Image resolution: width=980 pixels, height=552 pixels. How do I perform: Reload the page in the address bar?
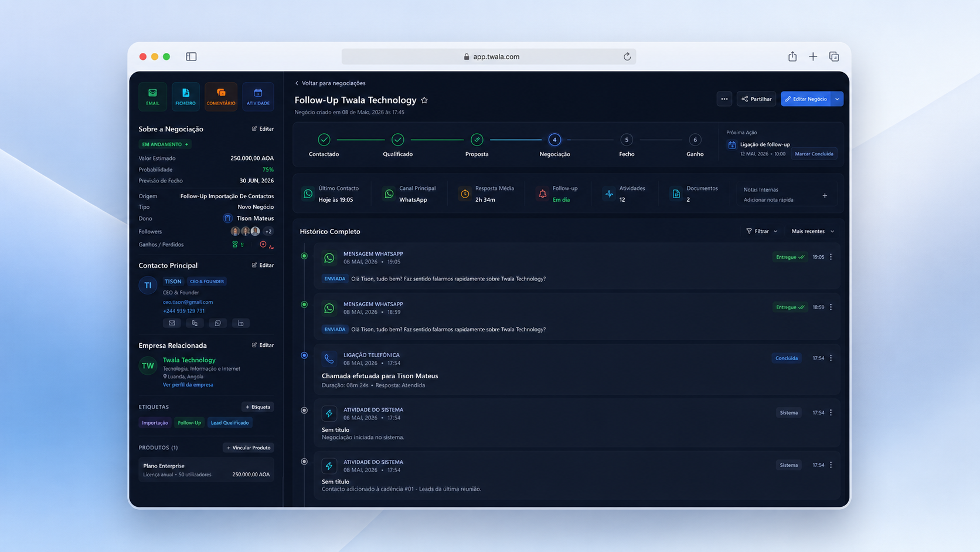627,57
